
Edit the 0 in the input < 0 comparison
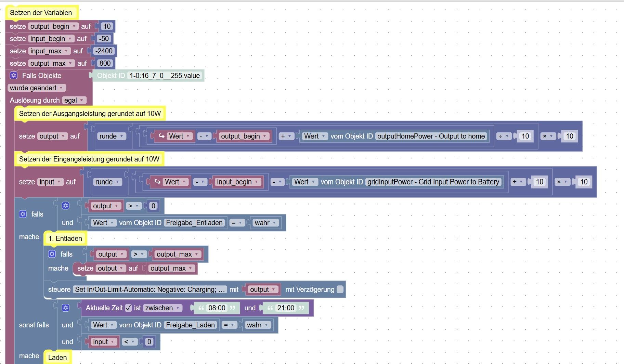click(149, 341)
